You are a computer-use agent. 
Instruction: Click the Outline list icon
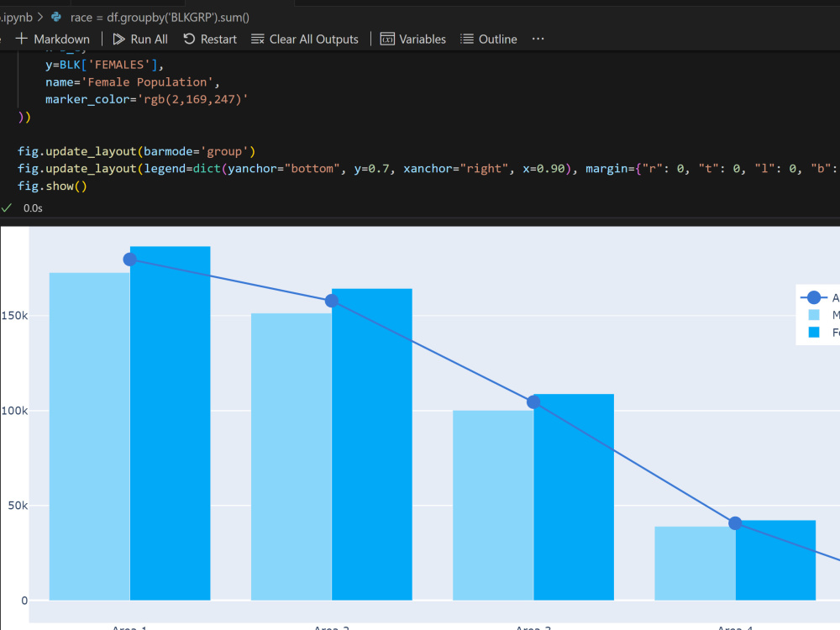click(x=467, y=39)
